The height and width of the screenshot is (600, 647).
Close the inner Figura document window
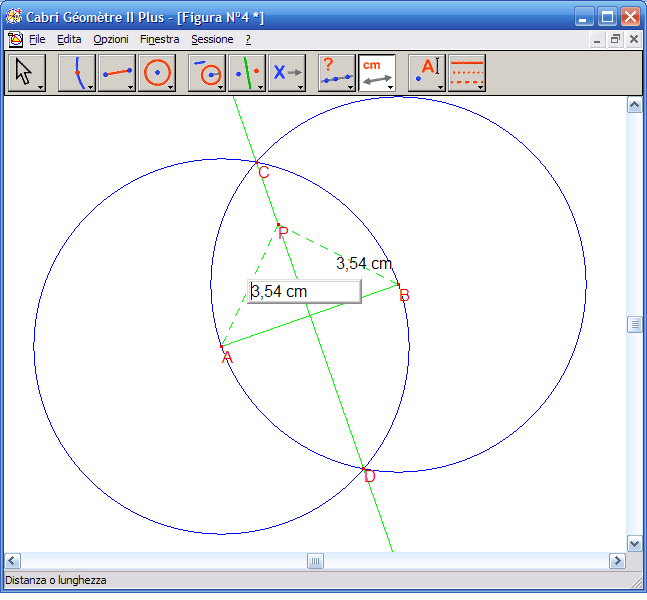click(634, 40)
